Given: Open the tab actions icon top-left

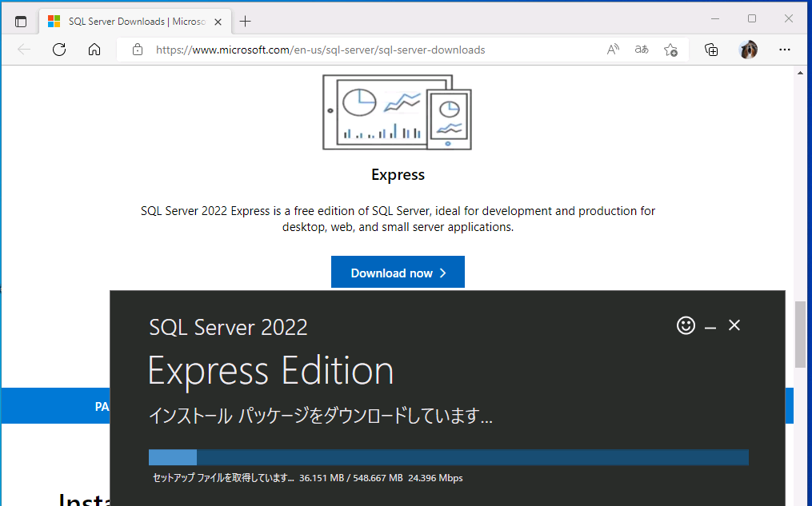Looking at the screenshot, I should point(21,22).
